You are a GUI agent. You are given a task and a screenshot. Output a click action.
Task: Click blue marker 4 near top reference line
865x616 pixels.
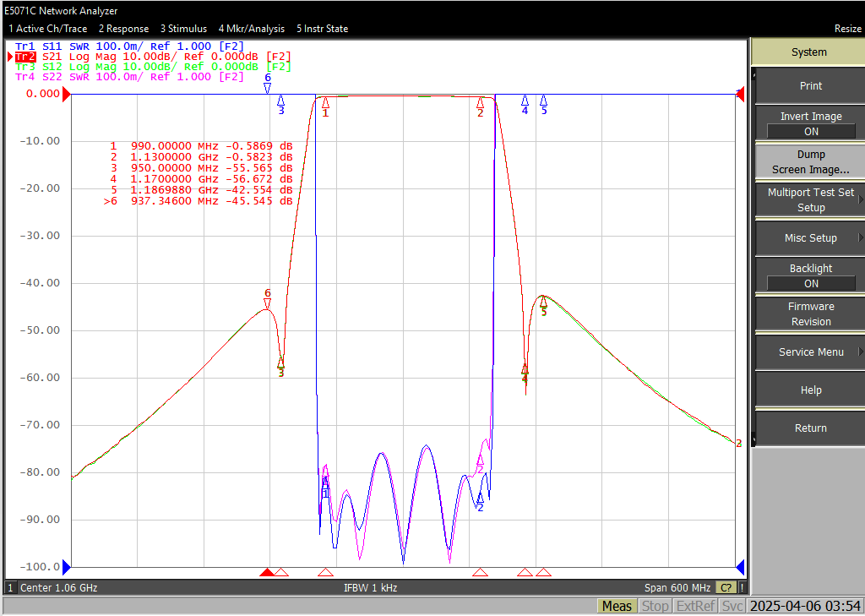(x=525, y=105)
